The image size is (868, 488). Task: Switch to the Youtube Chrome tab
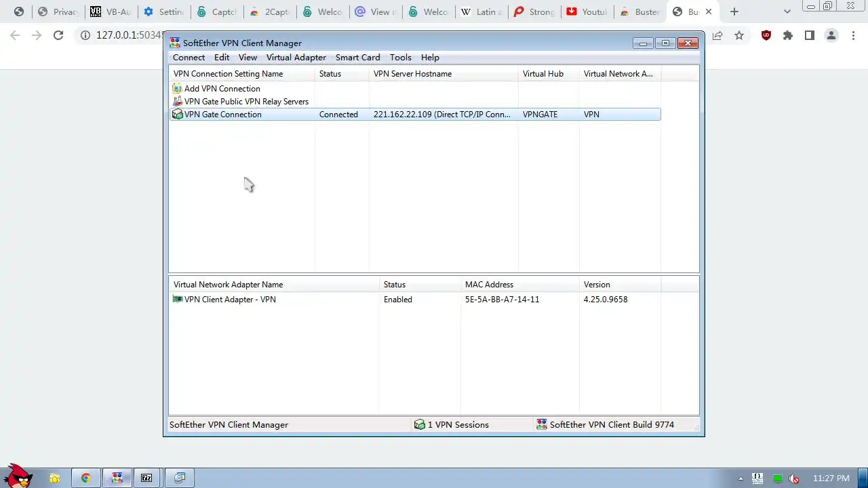click(587, 12)
